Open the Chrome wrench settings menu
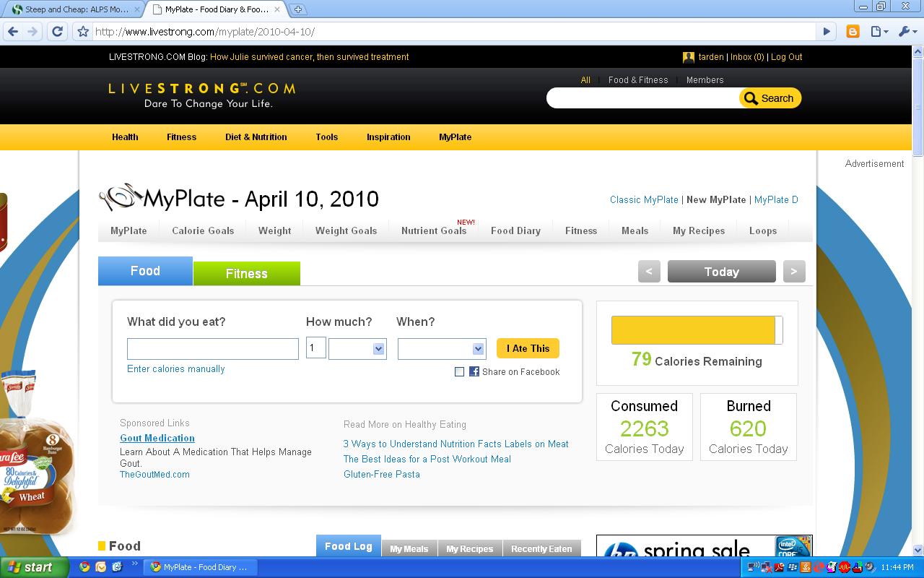 (x=907, y=32)
